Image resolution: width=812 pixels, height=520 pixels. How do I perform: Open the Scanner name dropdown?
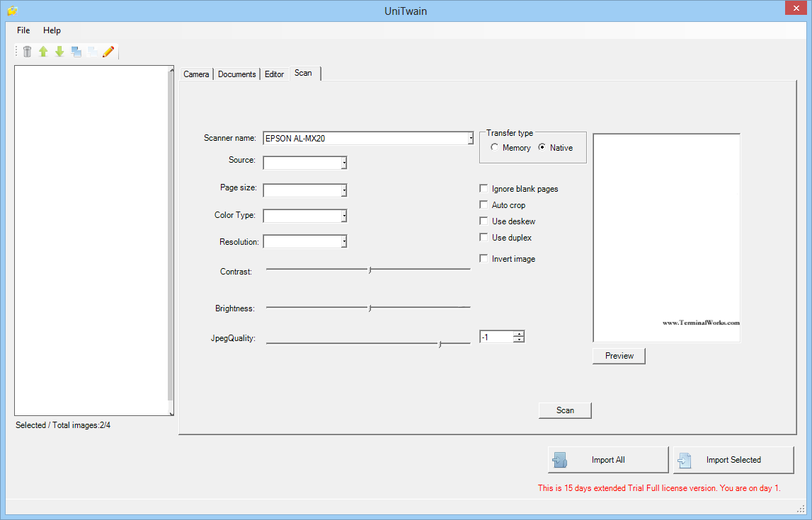pyautogui.click(x=470, y=138)
